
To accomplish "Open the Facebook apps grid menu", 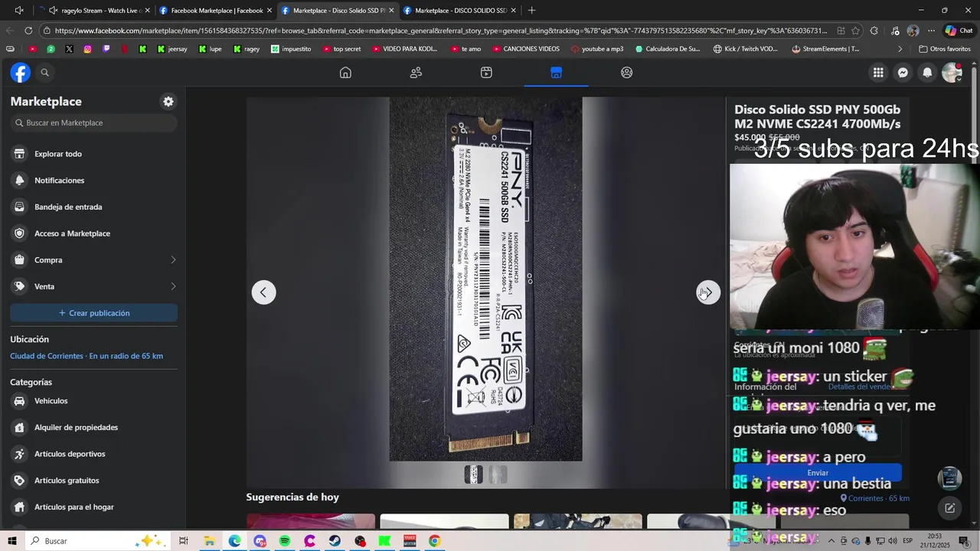I will point(878,73).
